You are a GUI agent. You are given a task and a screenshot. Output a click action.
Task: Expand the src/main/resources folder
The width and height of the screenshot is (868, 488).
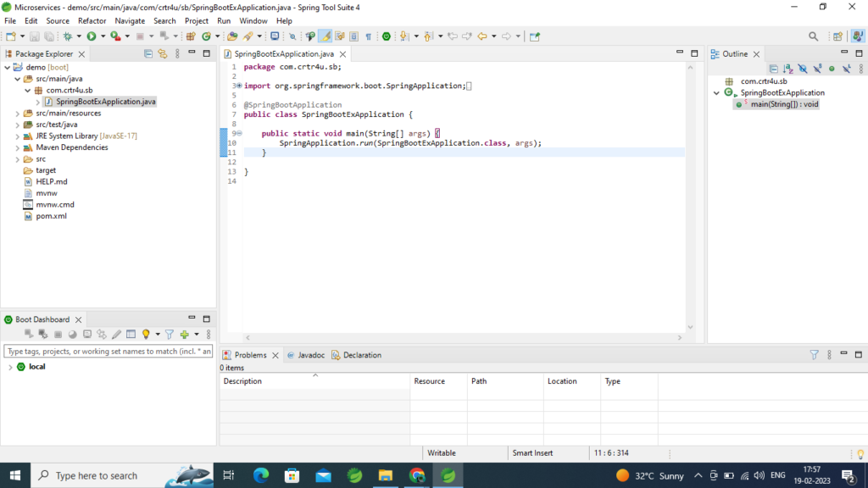[17, 114]
